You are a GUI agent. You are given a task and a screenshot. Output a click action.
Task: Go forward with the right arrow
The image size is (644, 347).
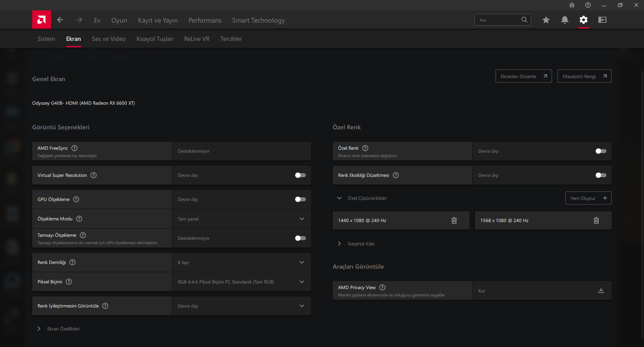(x=79, y=20)
